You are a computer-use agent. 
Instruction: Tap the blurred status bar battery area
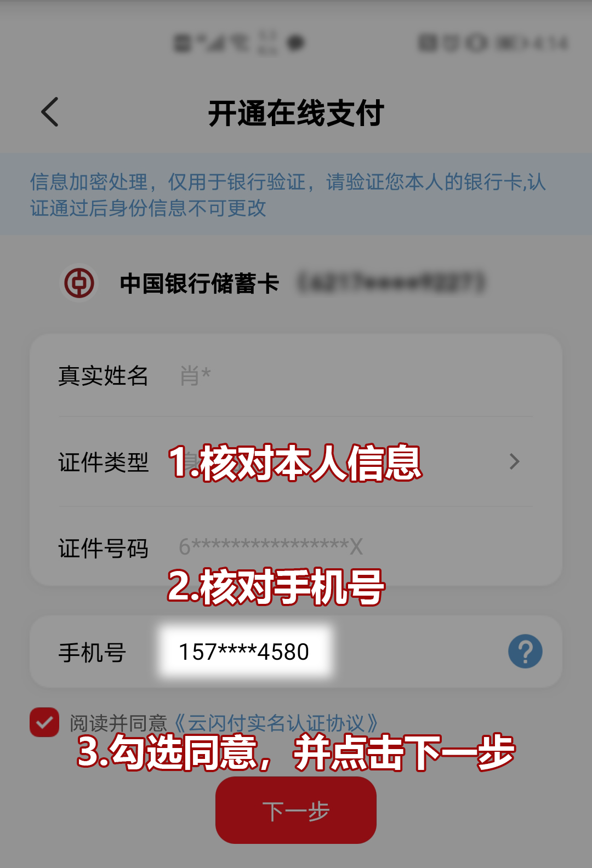[493, 43]
